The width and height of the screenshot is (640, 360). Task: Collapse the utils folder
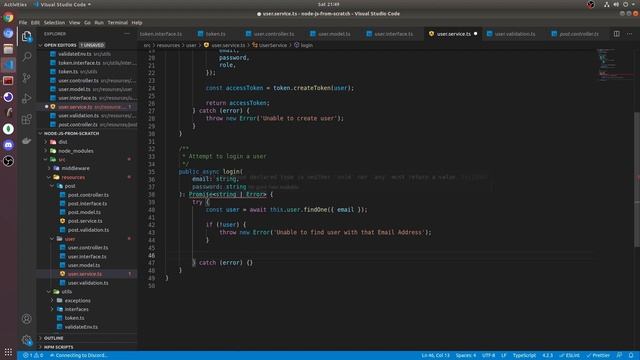click(x=67, y=292)
